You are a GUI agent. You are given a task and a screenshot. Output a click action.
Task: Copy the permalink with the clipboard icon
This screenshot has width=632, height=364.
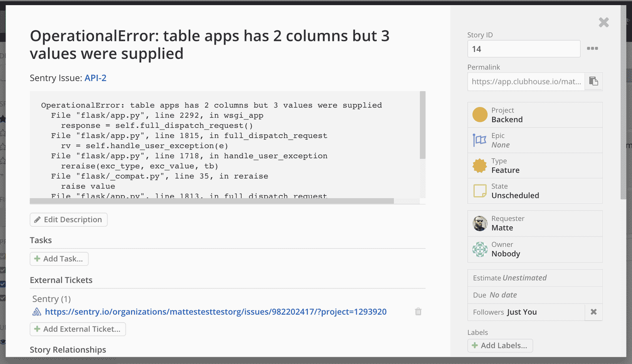[593, 81]
